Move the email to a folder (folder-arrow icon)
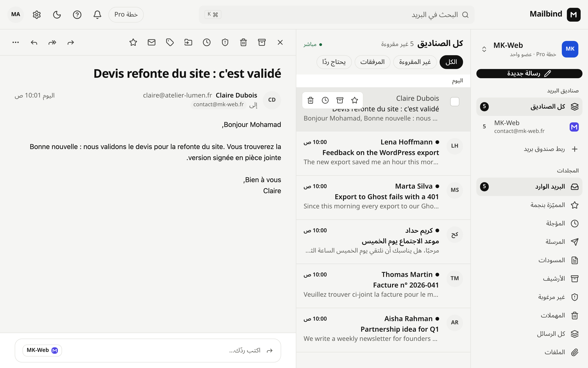 click(188, 43)
